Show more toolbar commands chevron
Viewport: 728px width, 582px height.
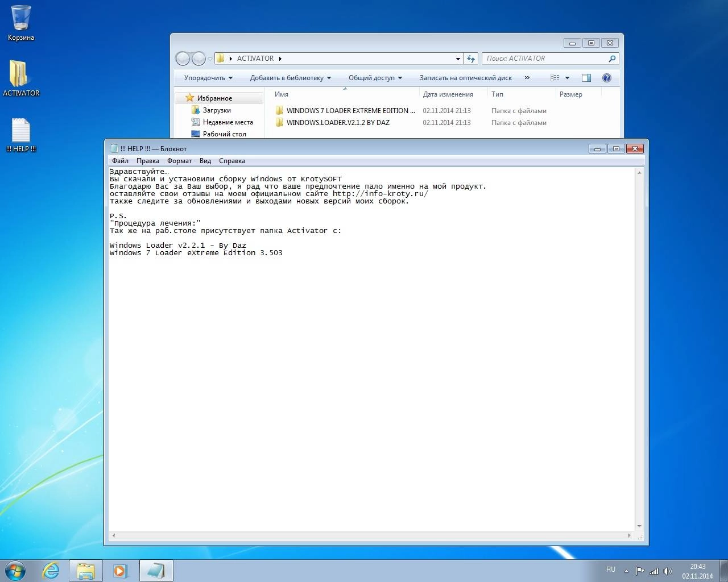click(527, 78)
